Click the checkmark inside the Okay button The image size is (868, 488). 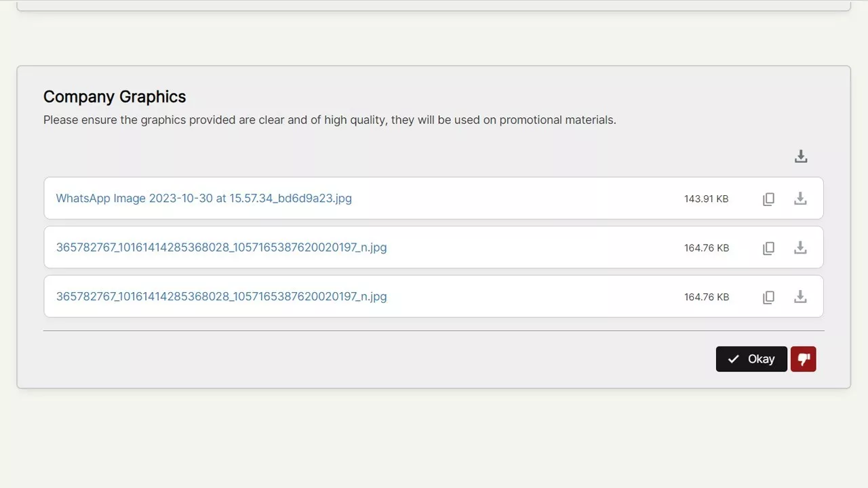point(733,359)
